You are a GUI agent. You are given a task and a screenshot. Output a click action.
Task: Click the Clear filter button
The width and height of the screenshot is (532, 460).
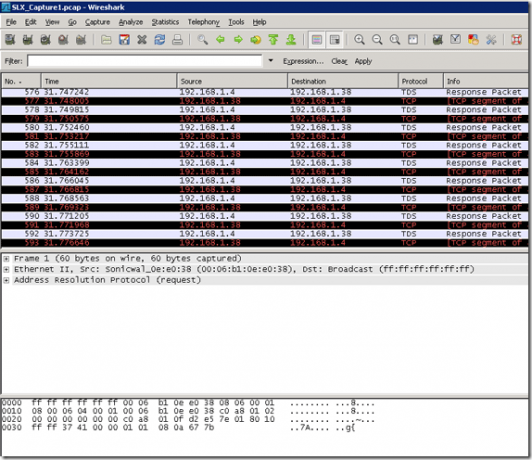pos(339,61)
